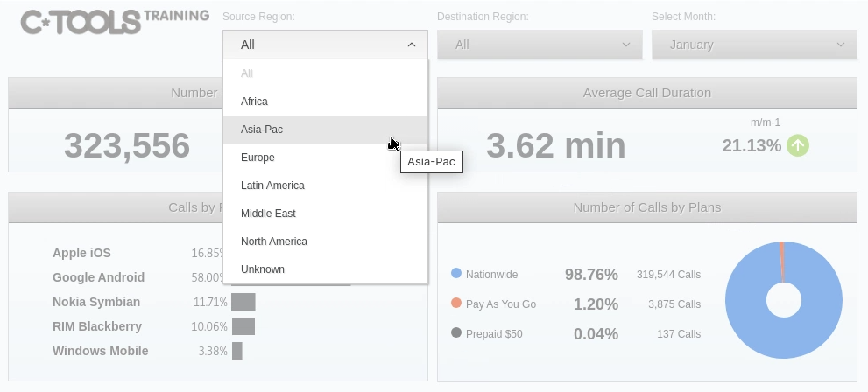This screenshot has height=392, width=868.
Task: Click the Average Call Duration header
Action: tap(646, 93)
